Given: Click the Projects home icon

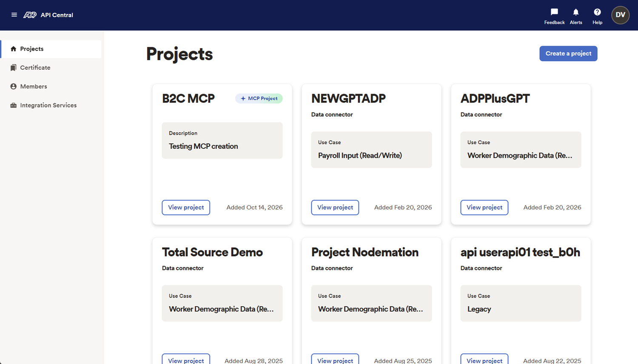Looking at the screenshot, I should [13, 49].
